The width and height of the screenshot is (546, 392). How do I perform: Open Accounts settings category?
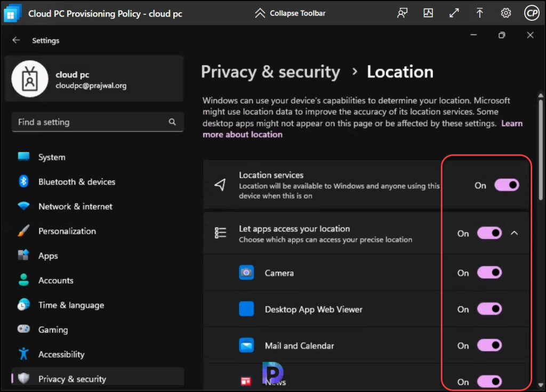coord(98,280)
